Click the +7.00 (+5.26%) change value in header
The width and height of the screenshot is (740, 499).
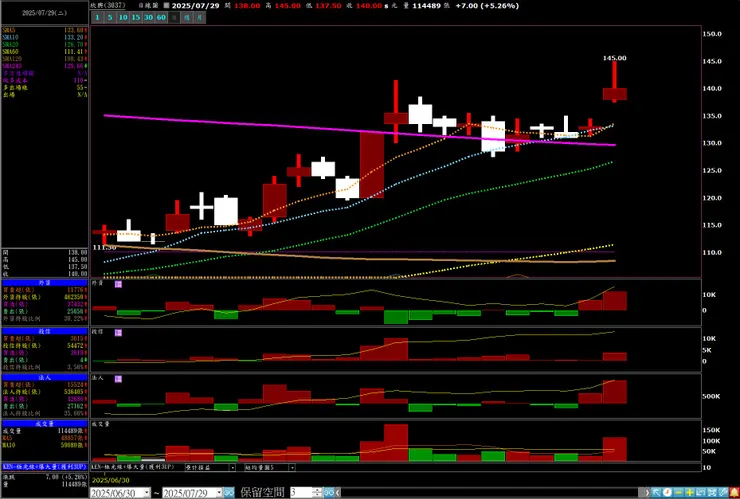click(x=487, y=6)
